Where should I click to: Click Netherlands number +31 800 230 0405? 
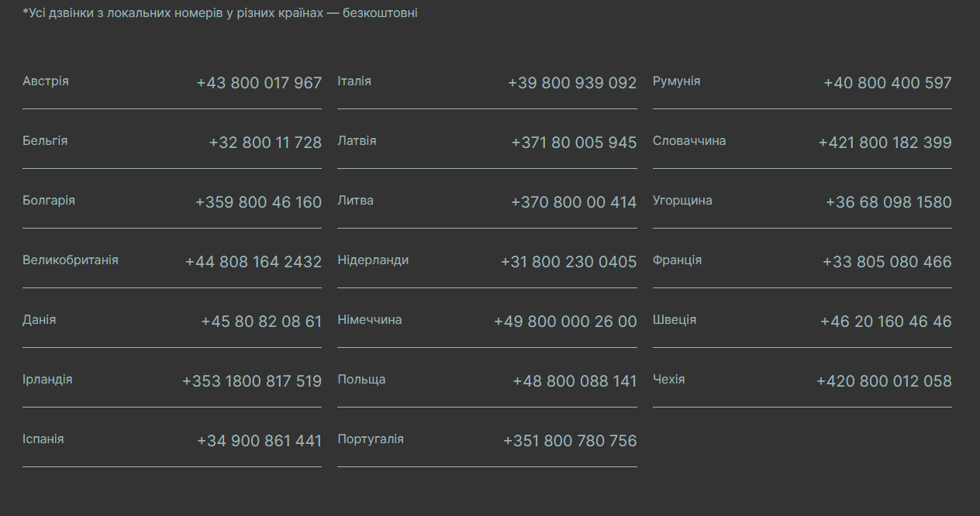[569, 262]
